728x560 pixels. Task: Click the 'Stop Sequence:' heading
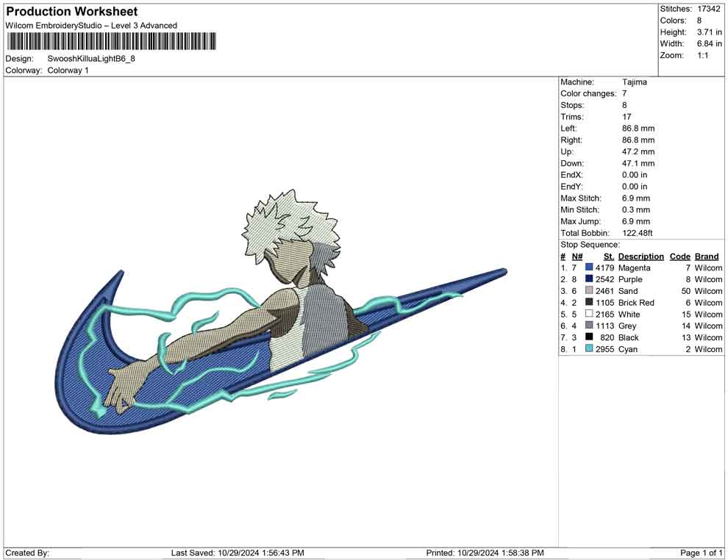[x=590, y=245]
